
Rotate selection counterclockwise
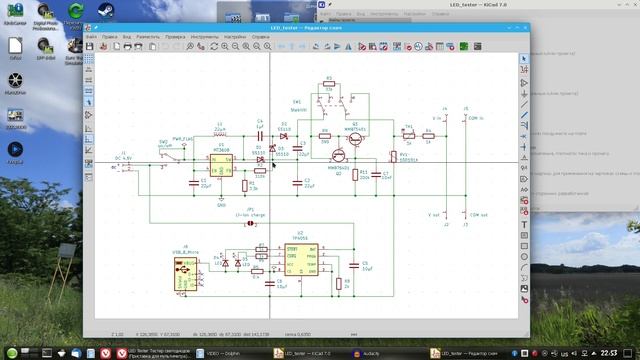point(316,47)
